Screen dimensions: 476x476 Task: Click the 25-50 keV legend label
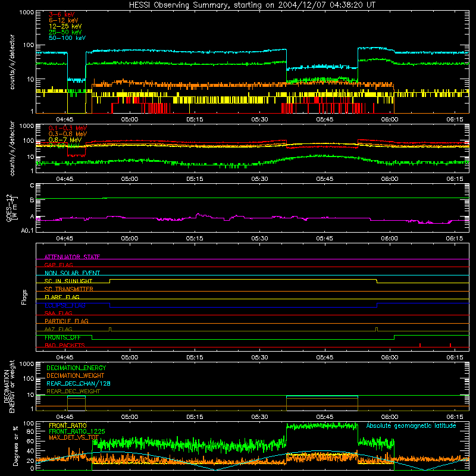[65, 32]
